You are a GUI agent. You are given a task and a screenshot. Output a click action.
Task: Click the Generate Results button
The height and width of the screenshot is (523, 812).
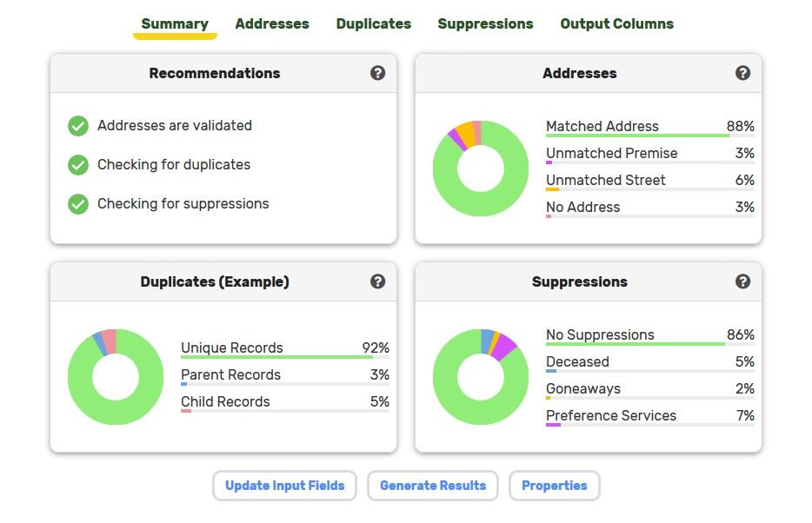pos(433,486)
